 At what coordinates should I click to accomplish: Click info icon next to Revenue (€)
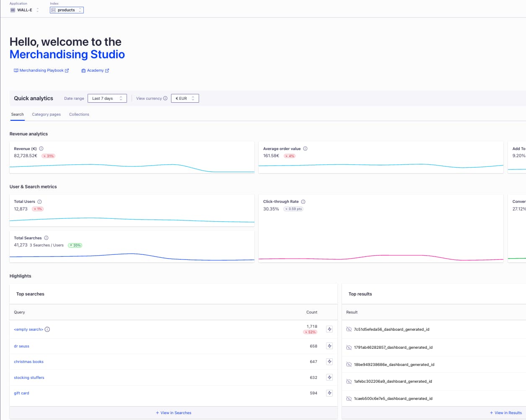click(41, 149)
